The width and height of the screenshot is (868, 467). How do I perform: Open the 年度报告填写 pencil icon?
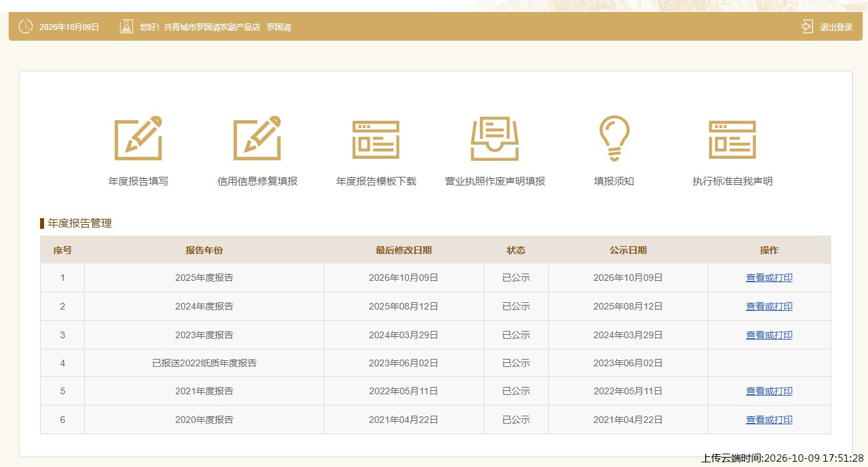(138, 138)
